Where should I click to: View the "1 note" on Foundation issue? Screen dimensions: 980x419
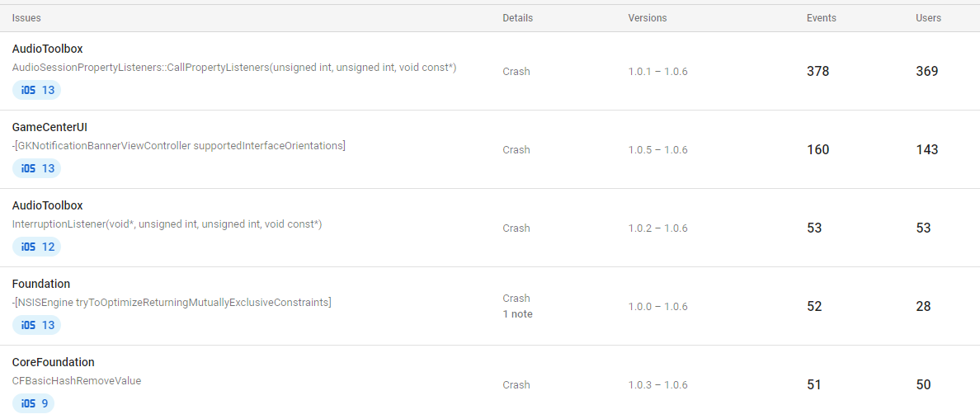tap(517, 314)
